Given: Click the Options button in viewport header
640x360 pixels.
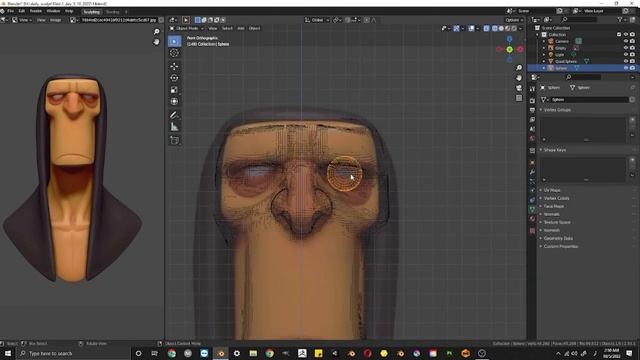Looking at the screenshot, I should [x=513, y=20].
